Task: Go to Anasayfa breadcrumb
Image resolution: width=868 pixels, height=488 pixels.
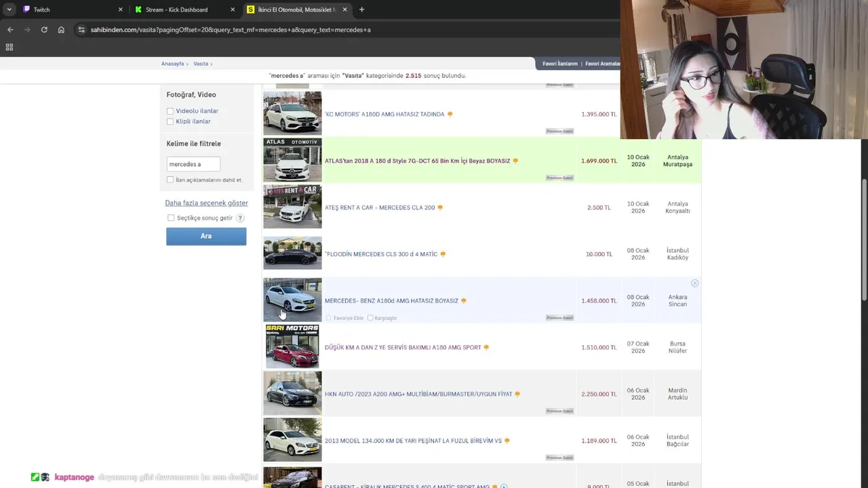Action: 172,64
